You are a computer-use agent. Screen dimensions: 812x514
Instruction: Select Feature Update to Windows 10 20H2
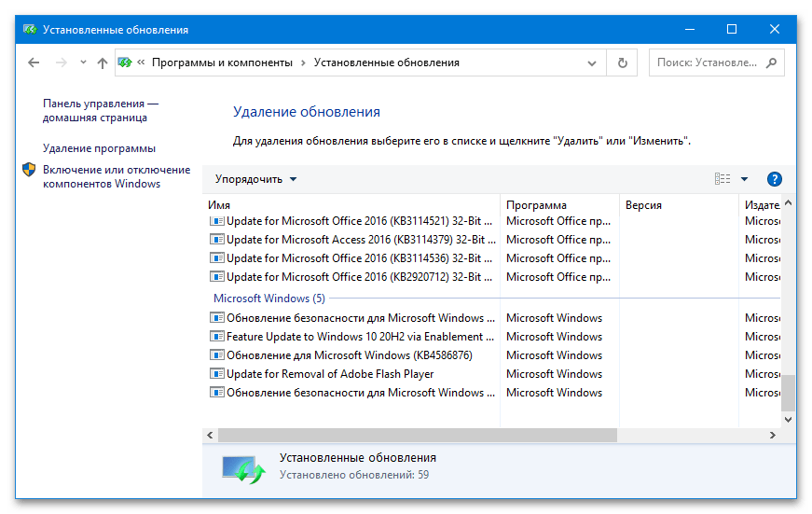pos(361,337)
